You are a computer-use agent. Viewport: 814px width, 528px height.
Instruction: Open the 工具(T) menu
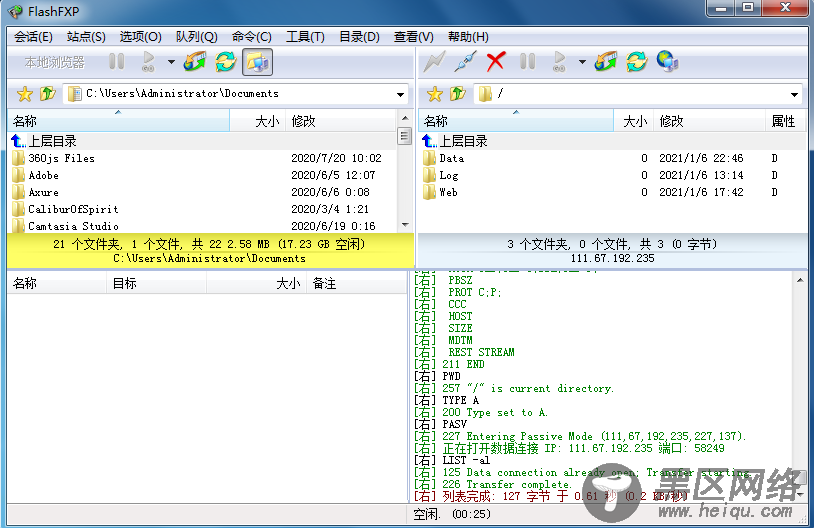pos(305,37)
